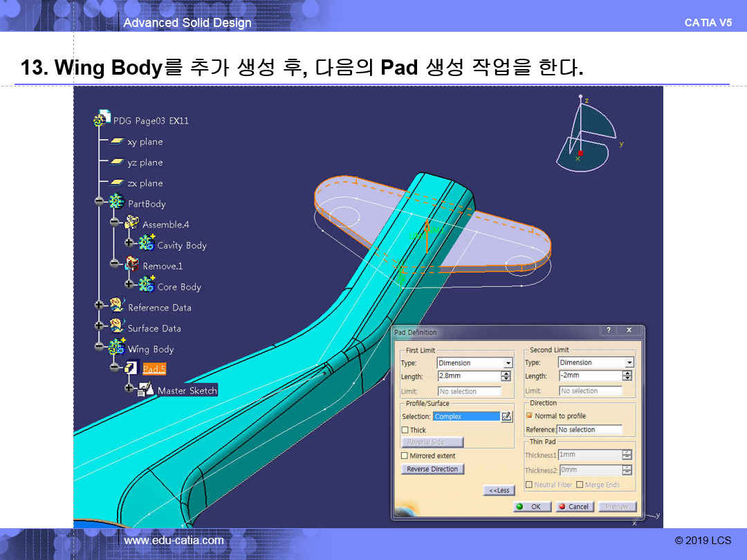Click the Pad.5 feature icon in tree
The height and width of the screenshot is (560, 747).
coord(131,369)
